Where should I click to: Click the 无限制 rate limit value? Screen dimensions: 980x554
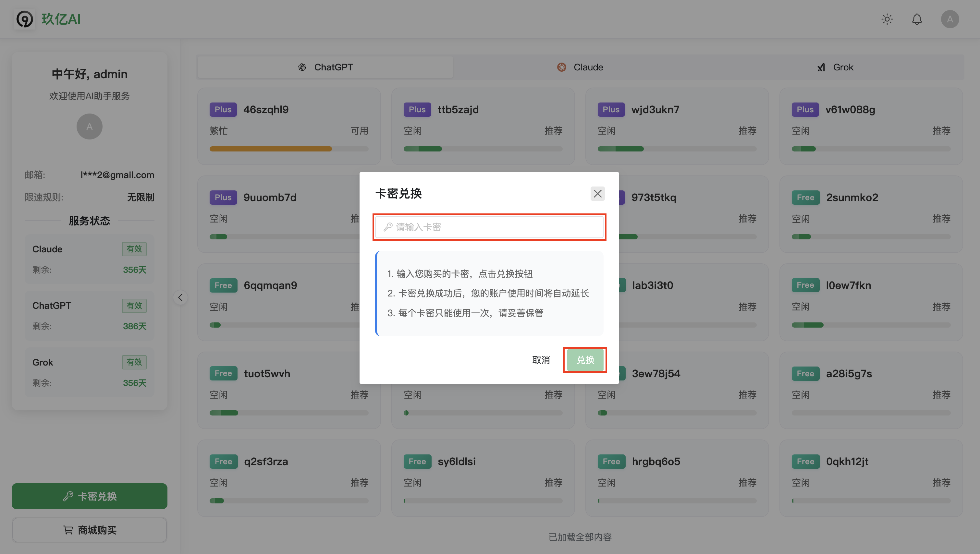pos(141,197)
